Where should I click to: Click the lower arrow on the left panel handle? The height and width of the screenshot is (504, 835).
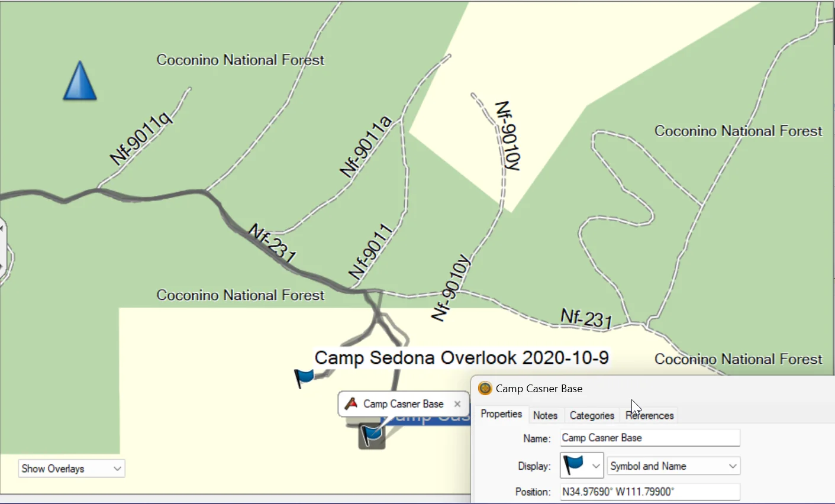point(2,266)
